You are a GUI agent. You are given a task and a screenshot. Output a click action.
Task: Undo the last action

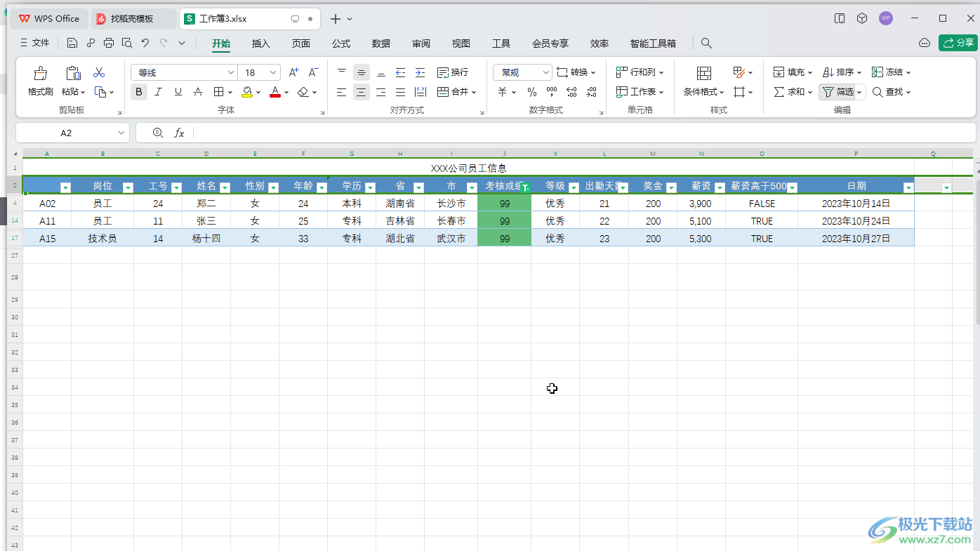[145, 43]
